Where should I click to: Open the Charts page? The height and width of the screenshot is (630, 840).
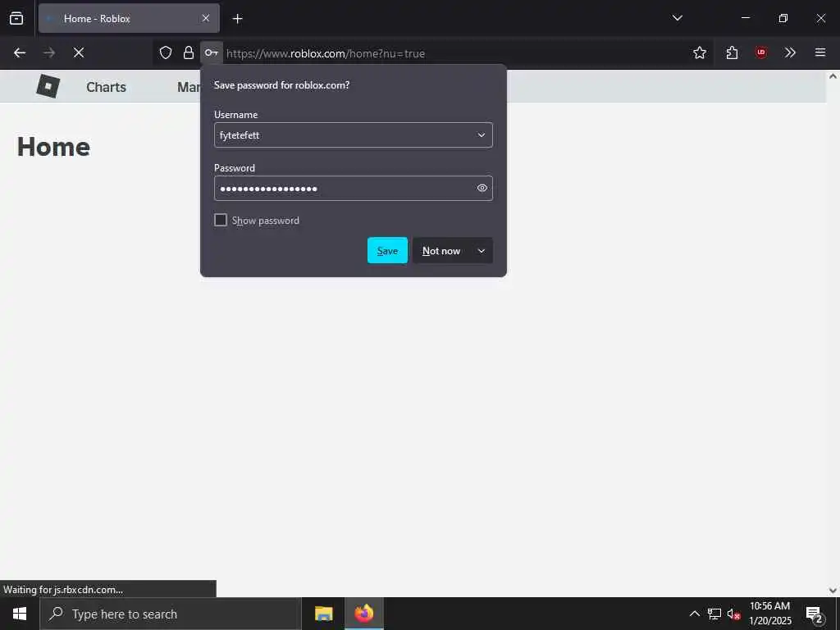106,87
